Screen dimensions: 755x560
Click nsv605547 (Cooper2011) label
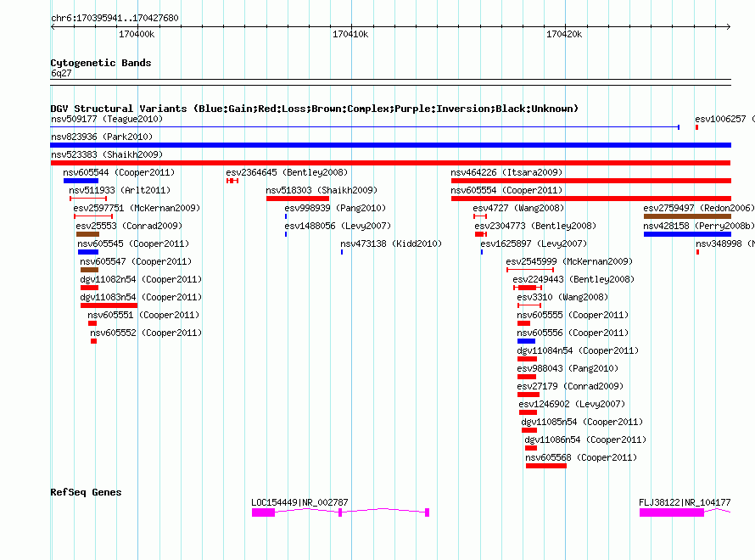pos(136,261)
